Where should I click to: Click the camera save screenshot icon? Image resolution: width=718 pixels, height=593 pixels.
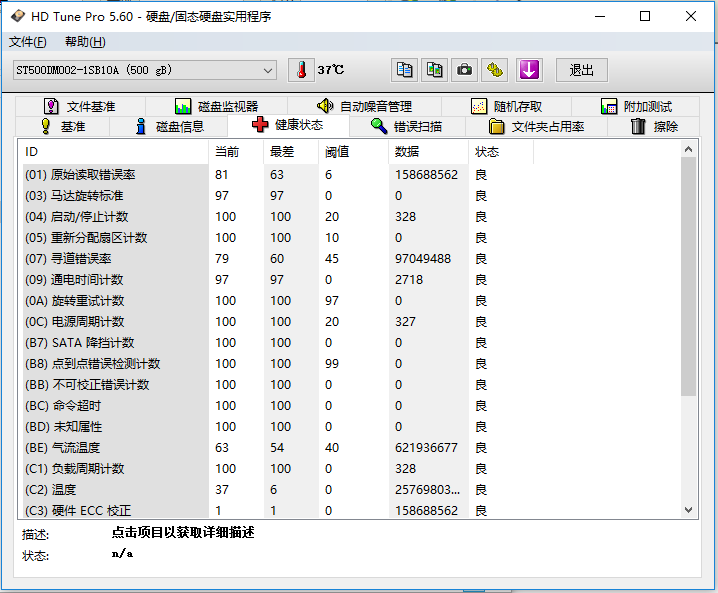coord(464,70)
